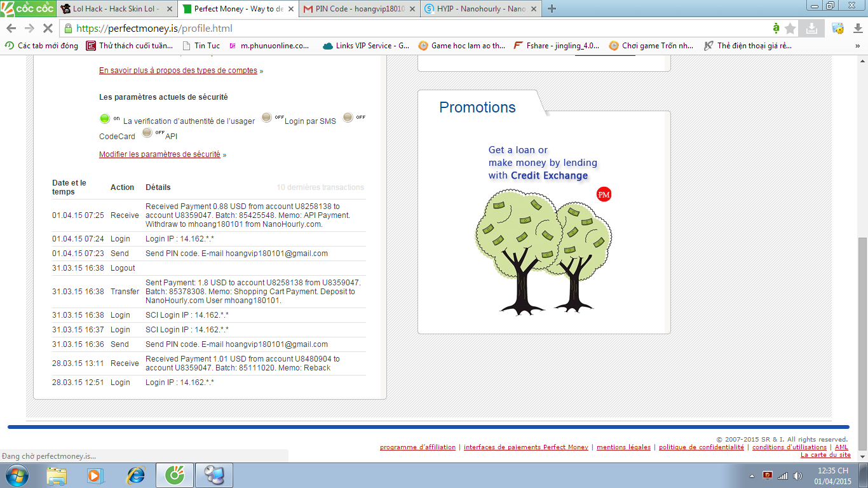
Task: Open the 'Thẻ điện thoại giá rẻ' bookmark
Action: point(747,46)
